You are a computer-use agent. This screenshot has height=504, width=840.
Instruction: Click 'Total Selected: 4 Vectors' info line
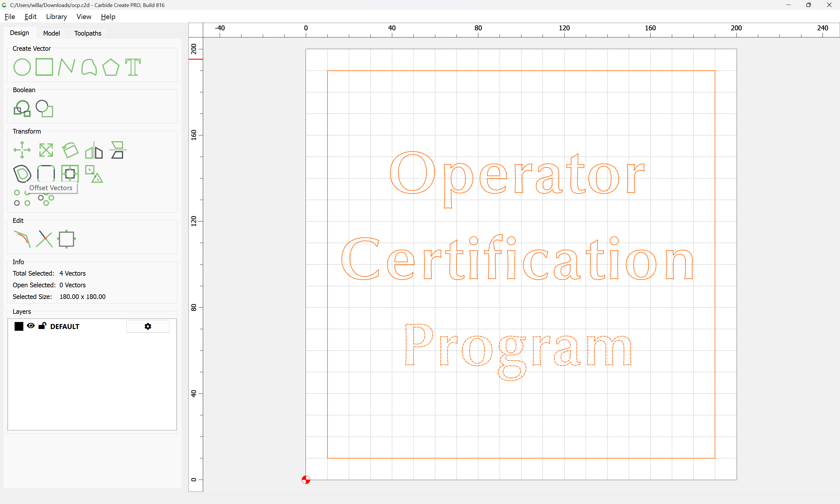(49, 273)
